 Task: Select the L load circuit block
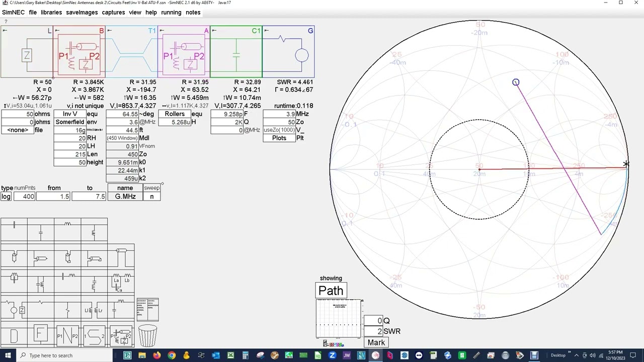[x=27, y=52]
